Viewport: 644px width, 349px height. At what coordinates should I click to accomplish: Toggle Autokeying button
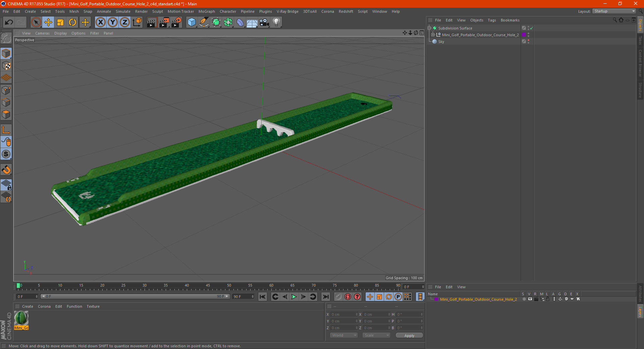[x=348, y=297]
